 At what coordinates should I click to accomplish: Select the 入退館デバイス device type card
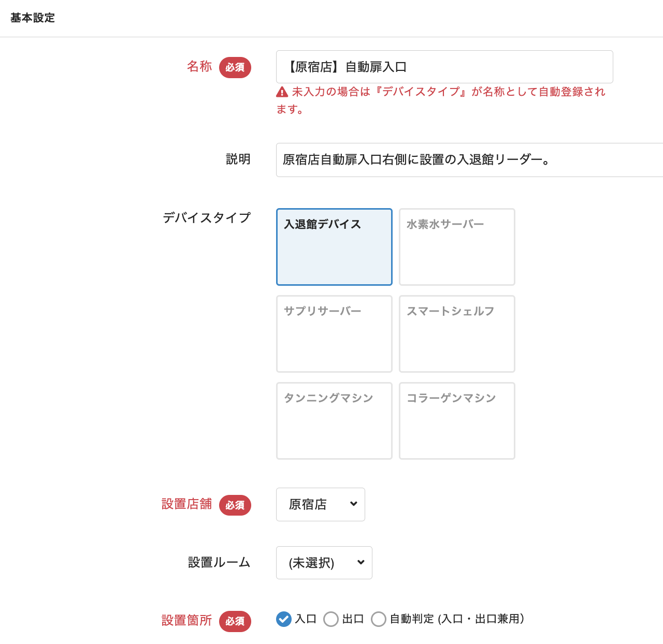tap(334, 247)
